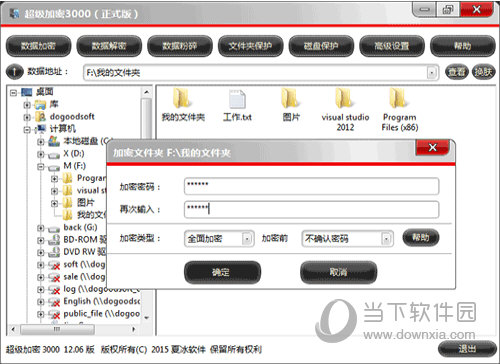Image resolution: width=500 pixels, height=364 pixels.
Task: Click the 换肤 skin button
Action: click(483, 72)
